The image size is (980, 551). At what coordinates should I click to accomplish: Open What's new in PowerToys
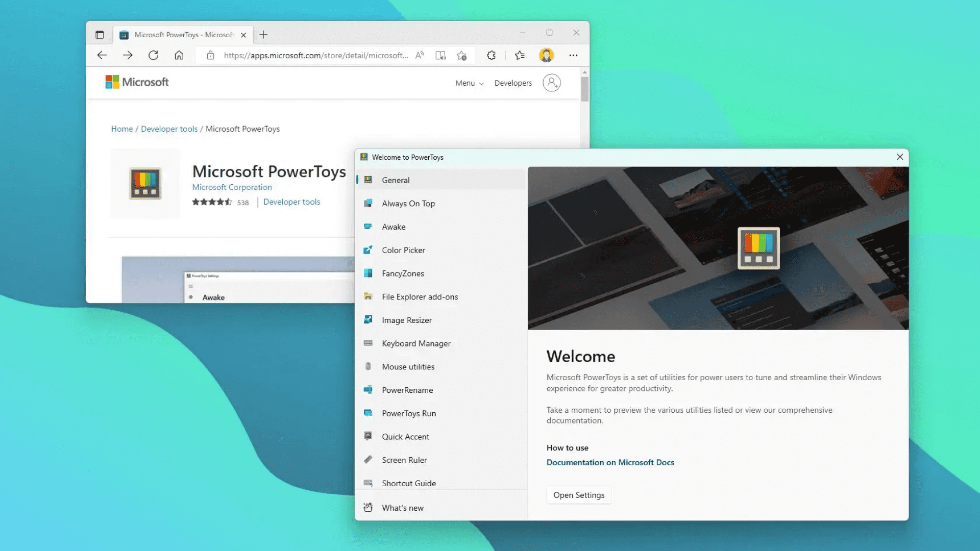pyautogui.click(x=441, y=508)
